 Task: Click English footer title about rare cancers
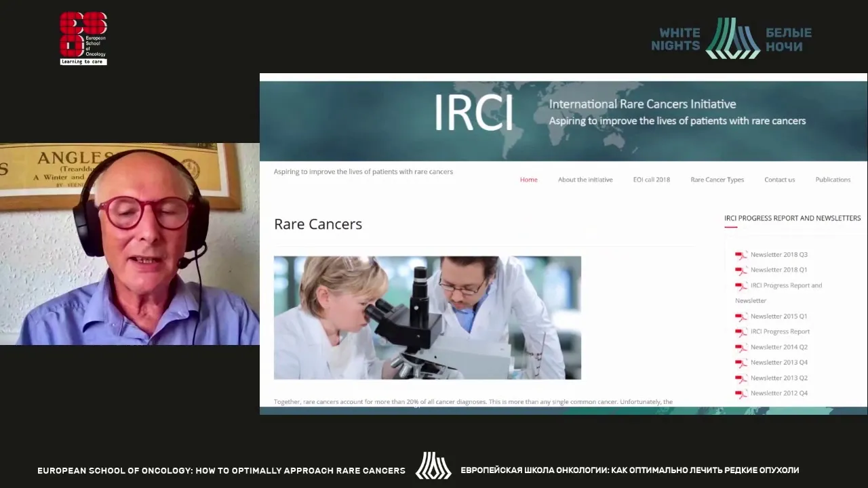point(221,470)
